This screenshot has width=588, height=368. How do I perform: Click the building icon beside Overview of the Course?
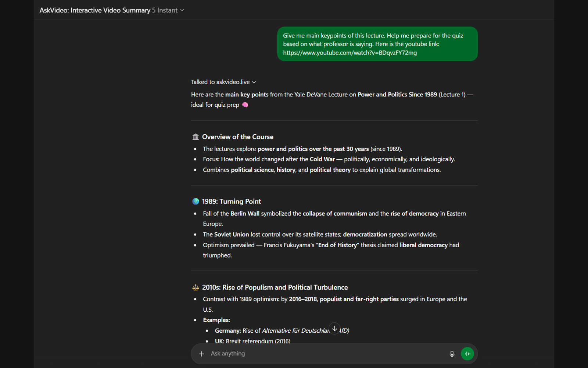pyautogui.click(x=196, y=137)
